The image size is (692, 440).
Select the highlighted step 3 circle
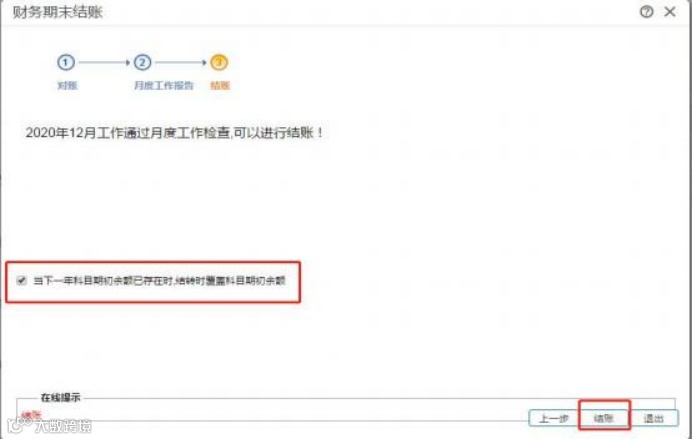219,62
